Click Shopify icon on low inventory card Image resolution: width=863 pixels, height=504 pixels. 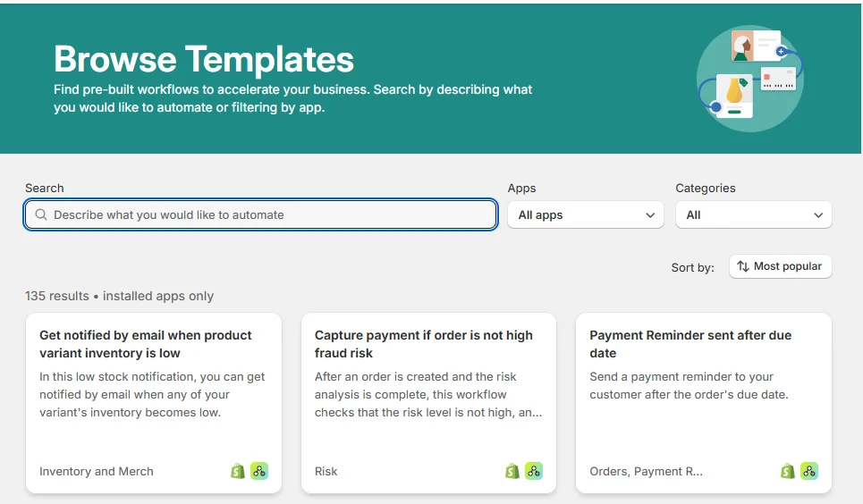(x=238, y=471)
